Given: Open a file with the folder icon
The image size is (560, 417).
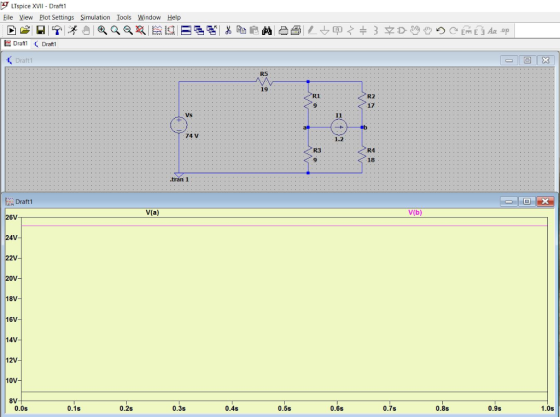Looking at the screenshot, I should tap(25, 31).
